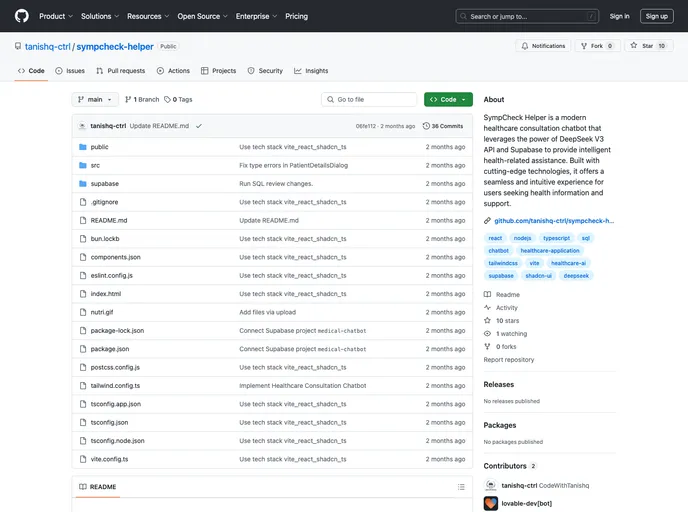
Task: Open the green Code dropdown button
Action: [448, 100]
